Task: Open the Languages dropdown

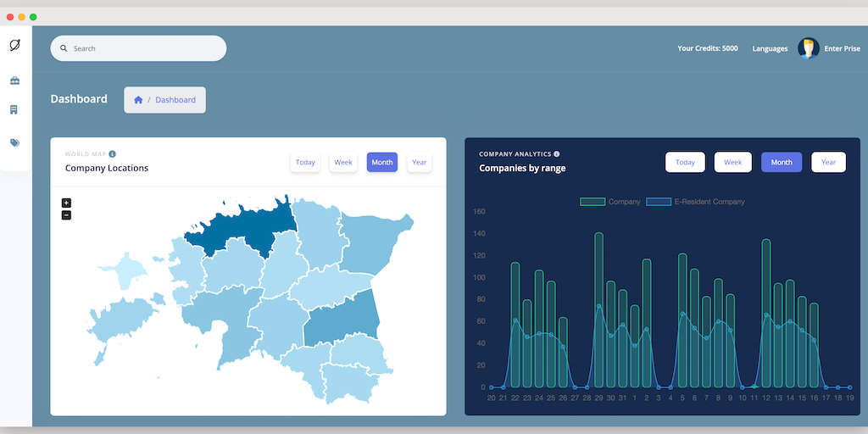Action: point(770,48)
